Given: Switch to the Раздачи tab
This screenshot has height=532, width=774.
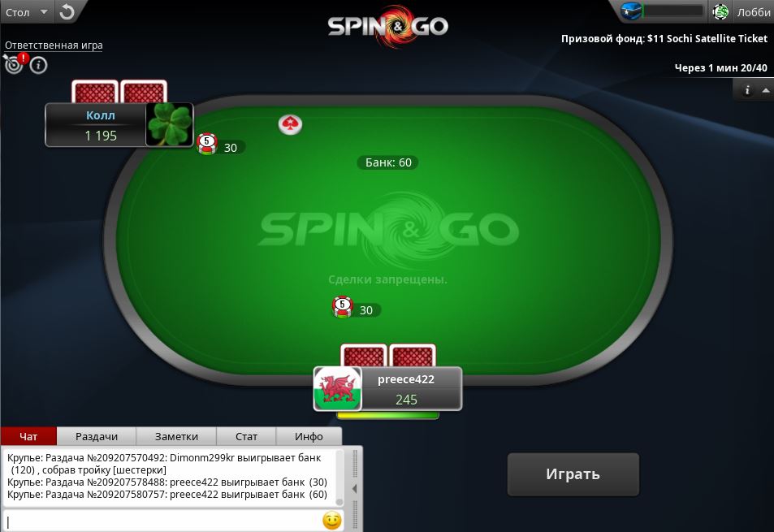Looking at the screenshot, I should click(97, 436).
